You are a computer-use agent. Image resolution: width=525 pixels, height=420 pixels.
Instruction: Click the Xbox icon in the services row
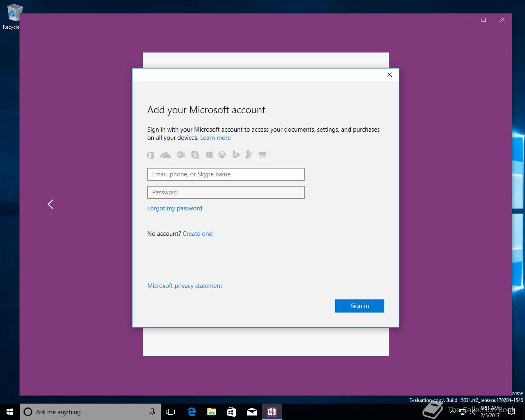222,155
